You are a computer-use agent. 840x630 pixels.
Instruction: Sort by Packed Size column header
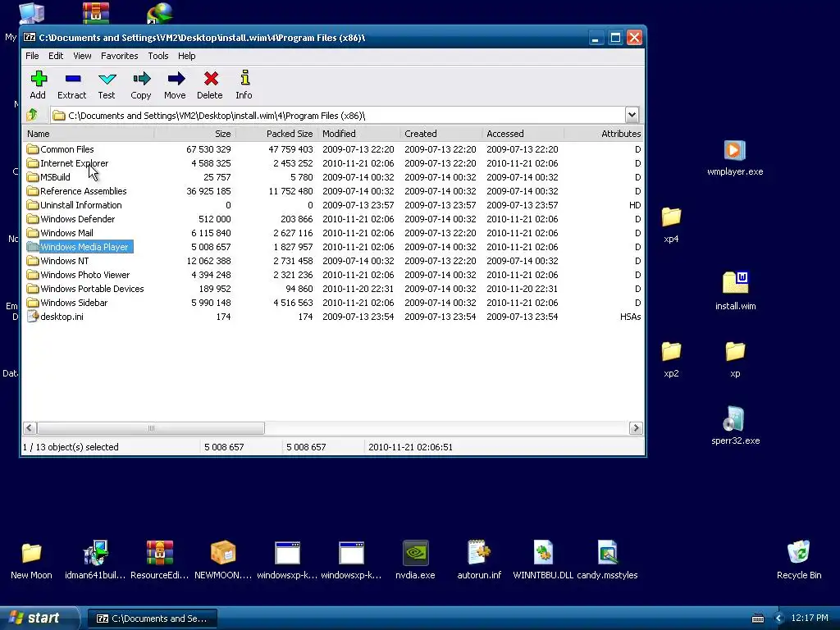[276, 134]
